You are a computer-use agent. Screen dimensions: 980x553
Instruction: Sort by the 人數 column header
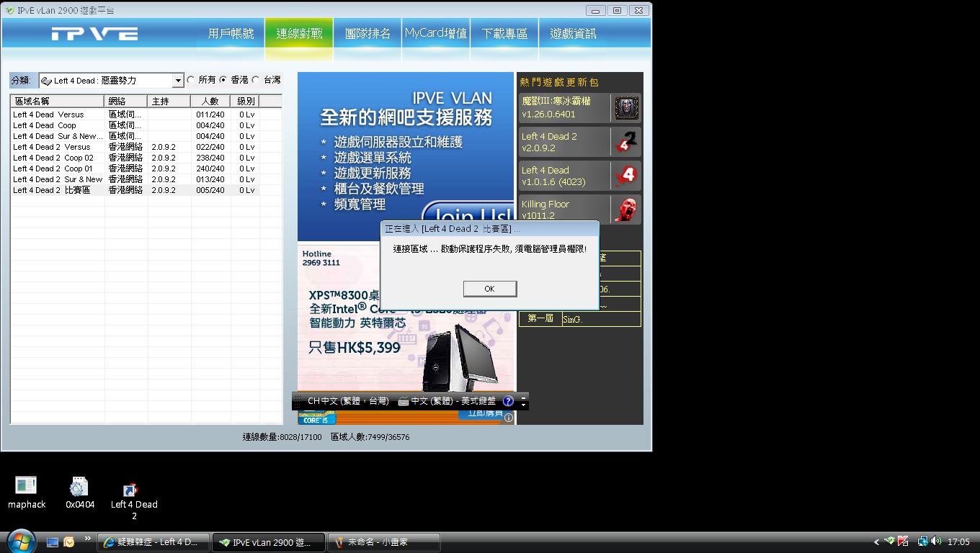click(210, 101)
